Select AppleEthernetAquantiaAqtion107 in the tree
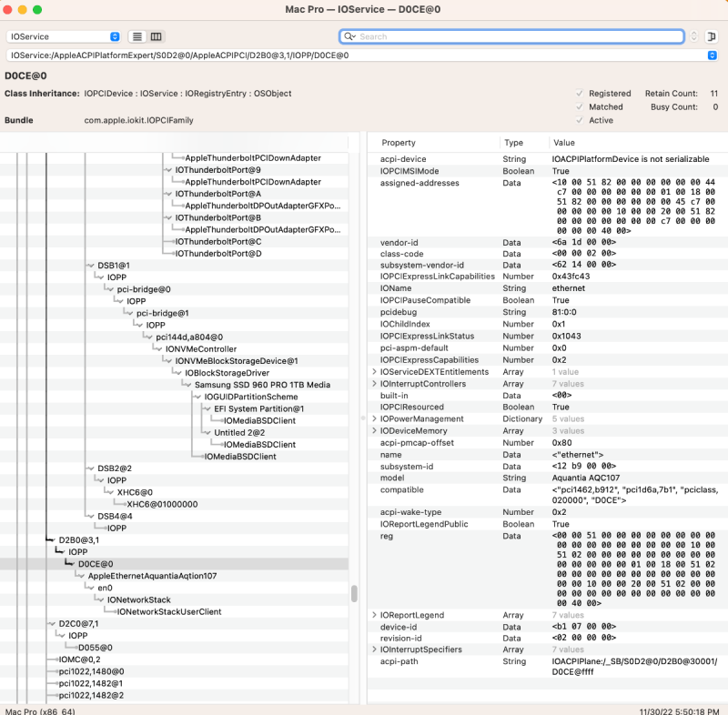728x715 pixels. point(152,576)
